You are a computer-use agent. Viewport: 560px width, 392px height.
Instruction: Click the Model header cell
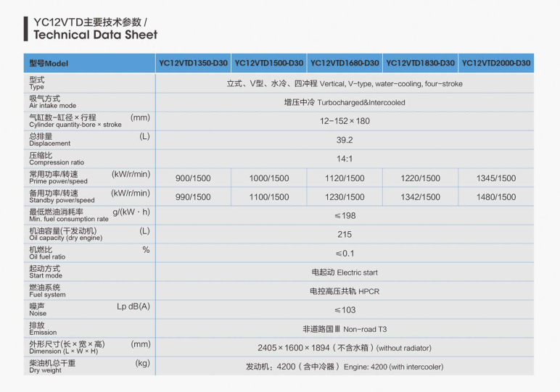48,64
